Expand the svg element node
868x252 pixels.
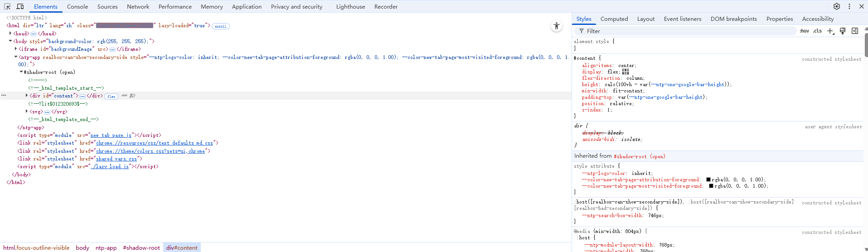pyautogui.click(x=27, y=111)
